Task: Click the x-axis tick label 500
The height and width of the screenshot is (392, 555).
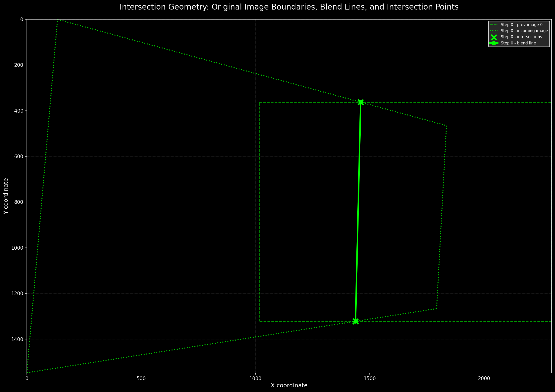Action: point(141,379)
